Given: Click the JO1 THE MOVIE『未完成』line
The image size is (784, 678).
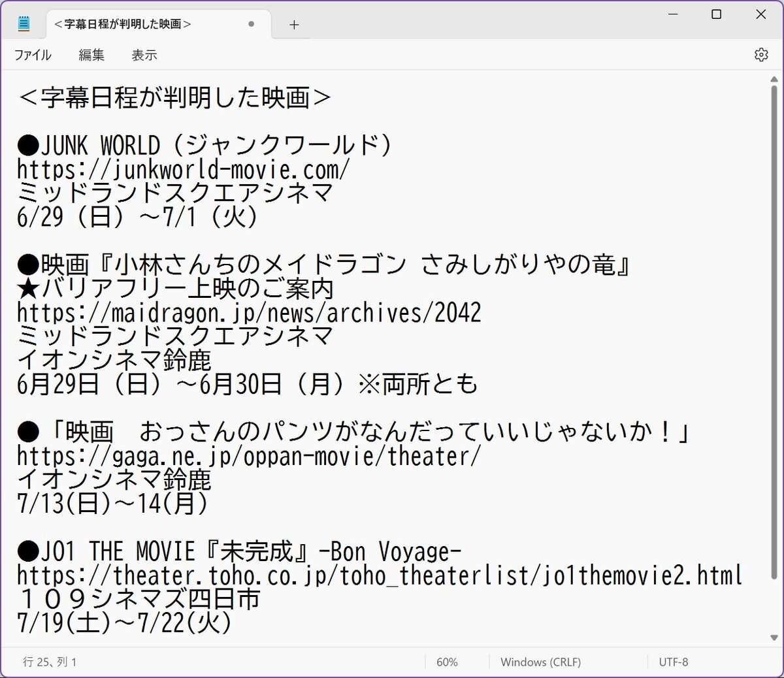Looking at the screenshot, I should (239, 551).
